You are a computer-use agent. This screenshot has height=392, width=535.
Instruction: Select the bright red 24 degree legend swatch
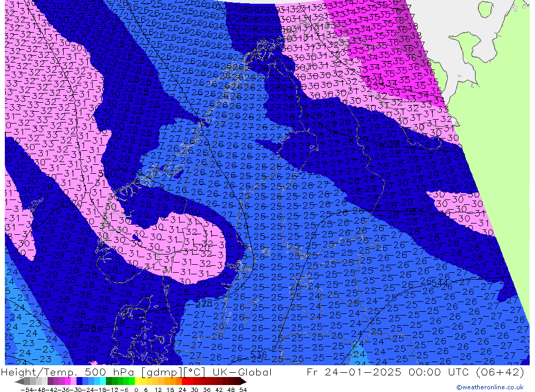(185, 381)
